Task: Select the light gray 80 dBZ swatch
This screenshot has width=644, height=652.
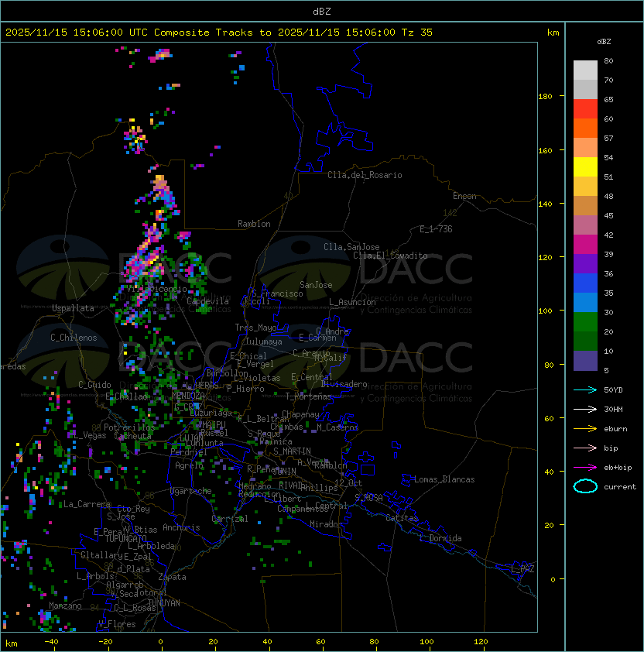Action: tap(585, 70)
